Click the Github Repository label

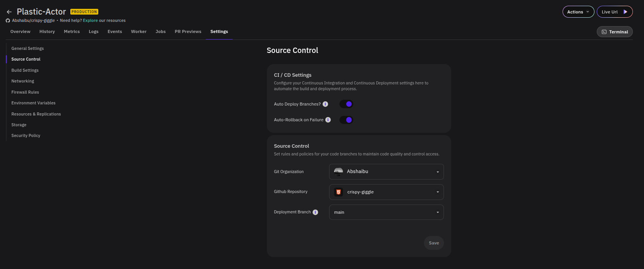pyautogui.click(x=291, y=191)
